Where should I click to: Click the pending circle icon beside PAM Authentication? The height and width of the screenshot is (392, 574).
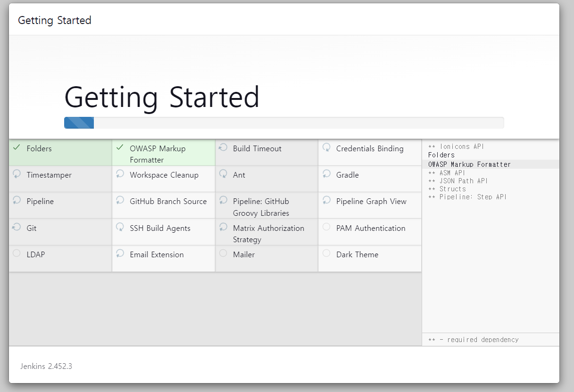click(326, 227)
